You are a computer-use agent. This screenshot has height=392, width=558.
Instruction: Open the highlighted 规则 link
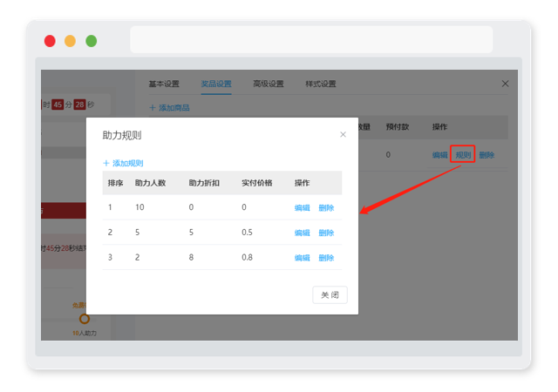463,155
